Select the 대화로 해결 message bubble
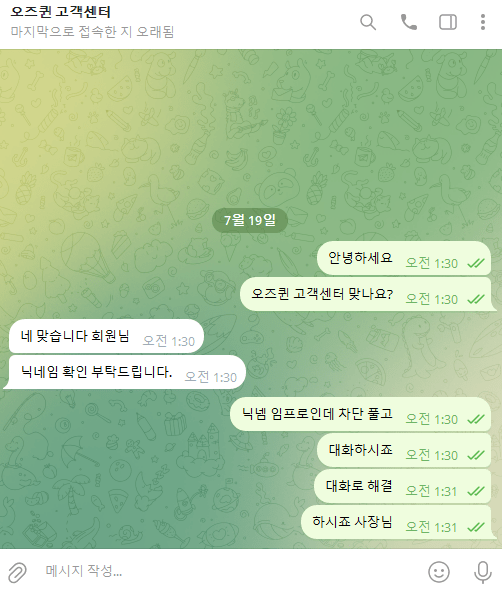Screen dimensions: 502x590 point(402,486)
